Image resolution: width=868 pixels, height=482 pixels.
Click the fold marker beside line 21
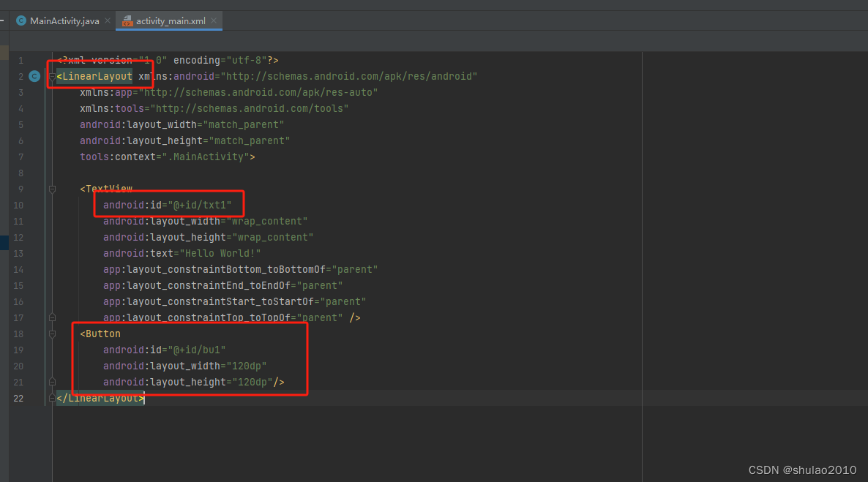tap(52, 381)
